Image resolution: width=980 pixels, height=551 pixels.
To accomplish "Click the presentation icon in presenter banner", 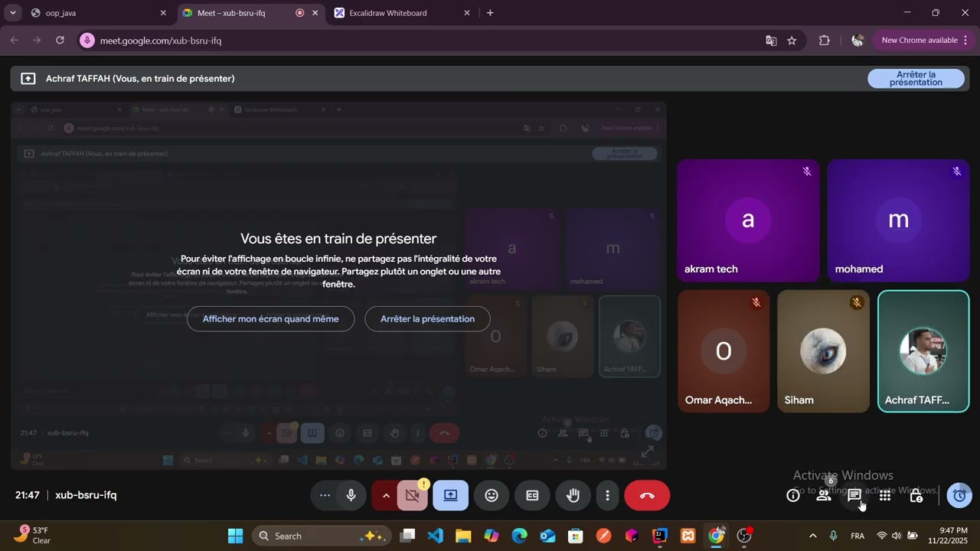I will click(28, 79).
